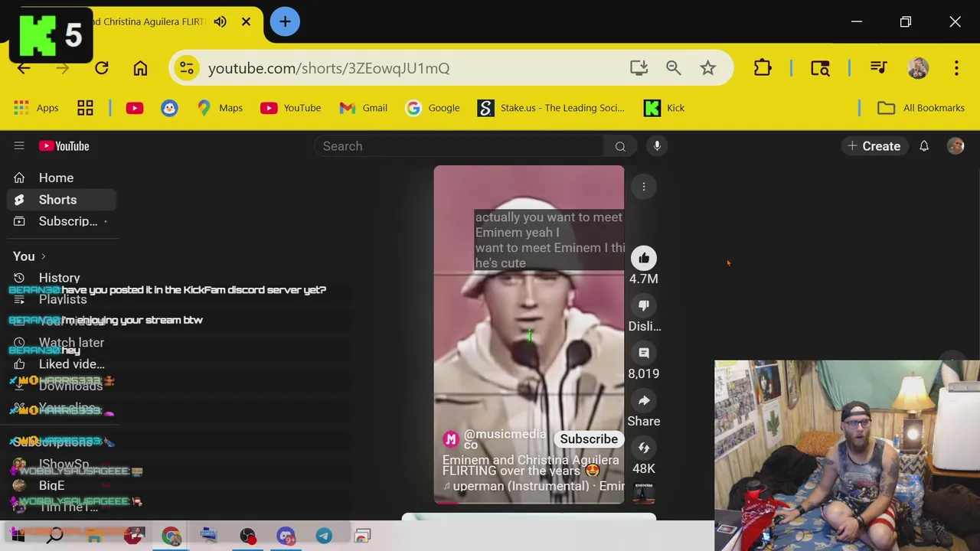This screenshot has height=551, width=980.
Task: Start voice search with microphone
Action: pos(657,146)
